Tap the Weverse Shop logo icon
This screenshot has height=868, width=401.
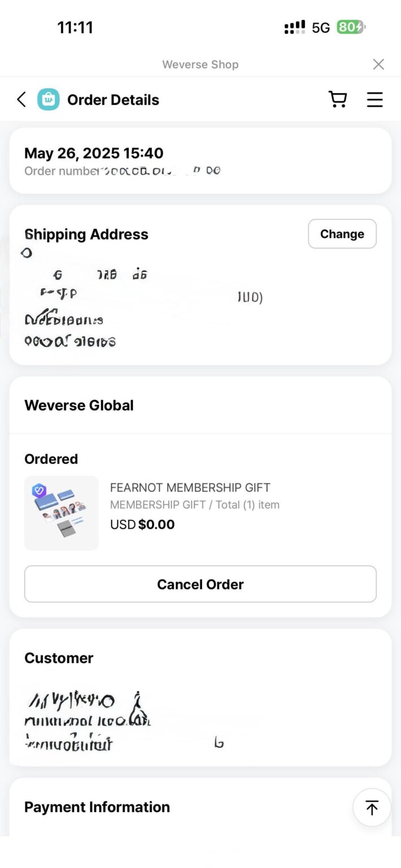pos(49,100)
